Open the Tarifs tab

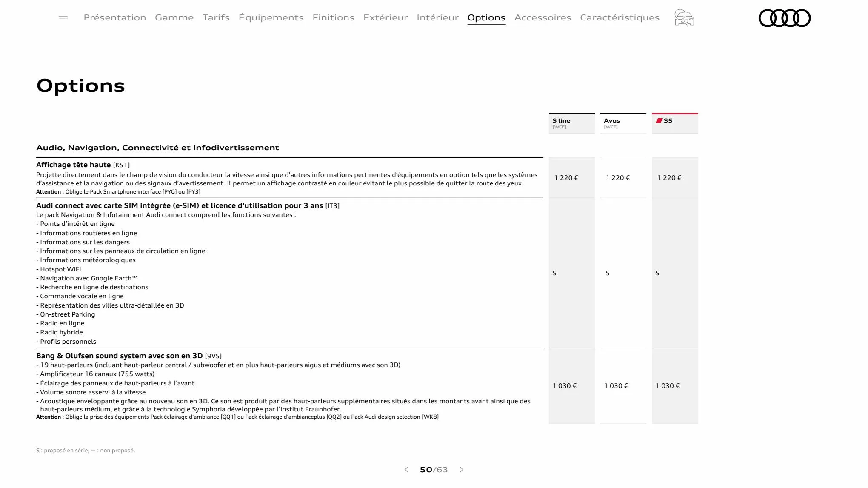click(216, 17)
